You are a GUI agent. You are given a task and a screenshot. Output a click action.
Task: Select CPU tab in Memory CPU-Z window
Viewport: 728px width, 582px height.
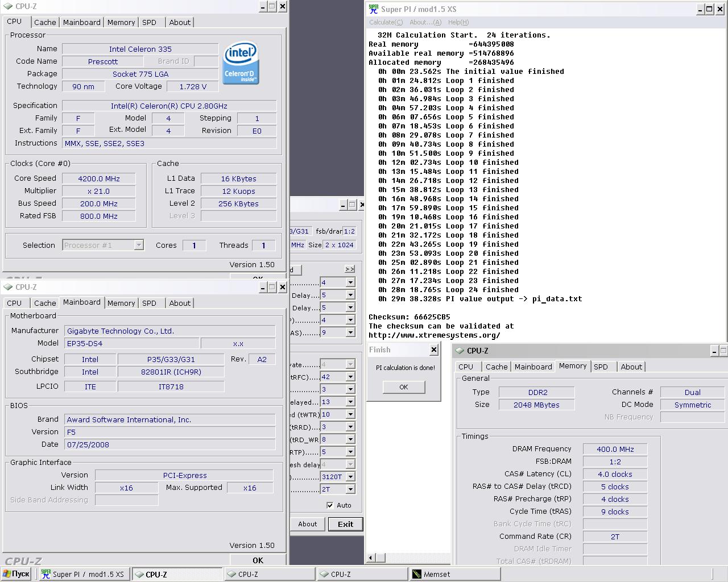(466, 367)
